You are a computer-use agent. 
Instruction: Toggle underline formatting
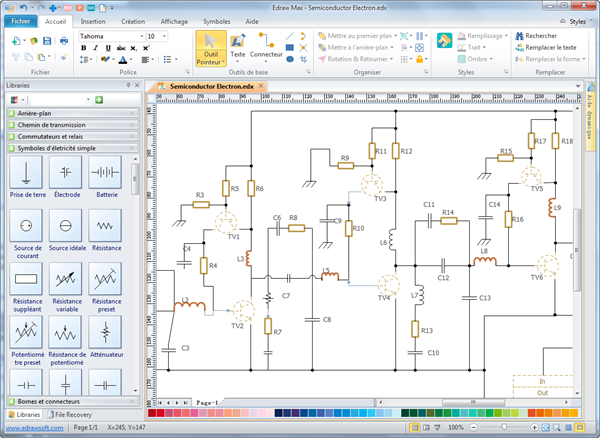[x=108, y=48]
